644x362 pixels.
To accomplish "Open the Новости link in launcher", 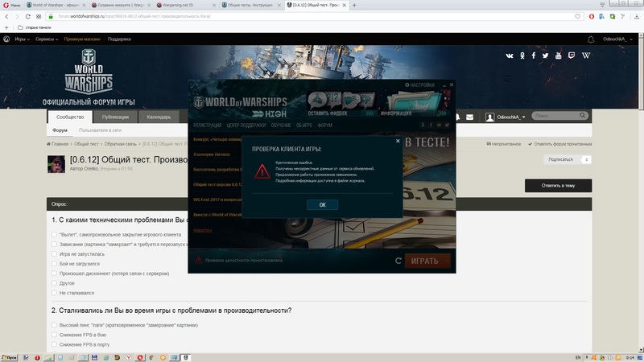I will point(203,231).
